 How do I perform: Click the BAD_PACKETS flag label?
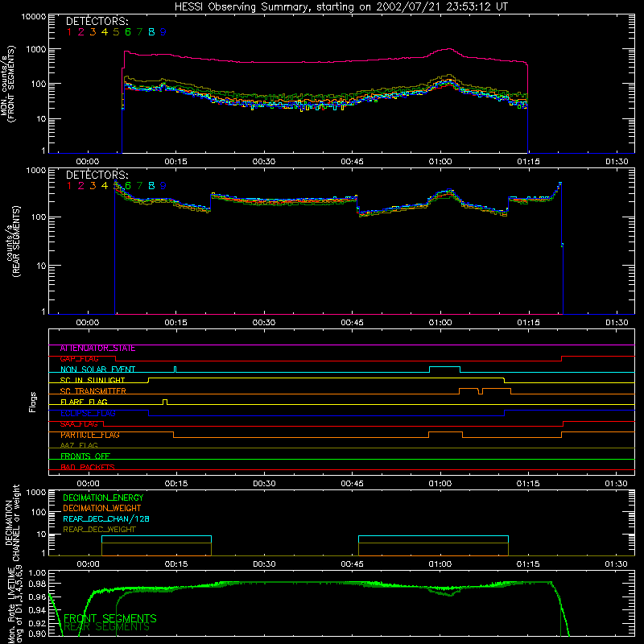point(88,467)
